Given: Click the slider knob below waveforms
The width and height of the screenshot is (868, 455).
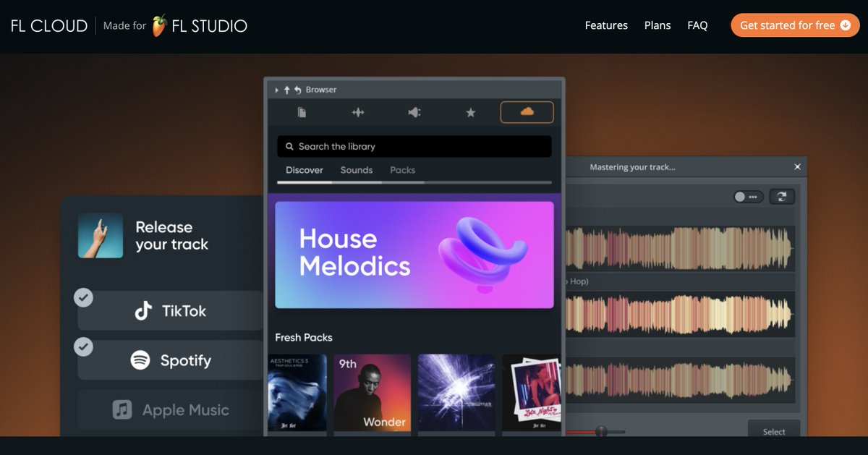Looking at the screenshot, I should point(601,431).
